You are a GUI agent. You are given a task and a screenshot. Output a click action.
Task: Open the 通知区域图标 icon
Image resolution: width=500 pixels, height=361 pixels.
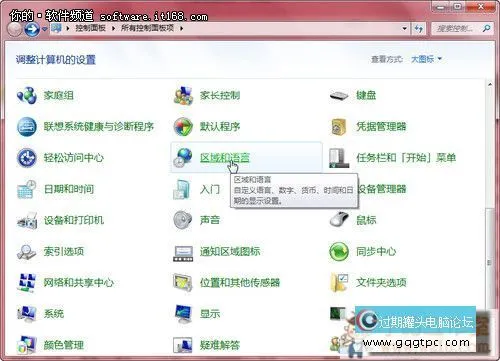[183, 253]
